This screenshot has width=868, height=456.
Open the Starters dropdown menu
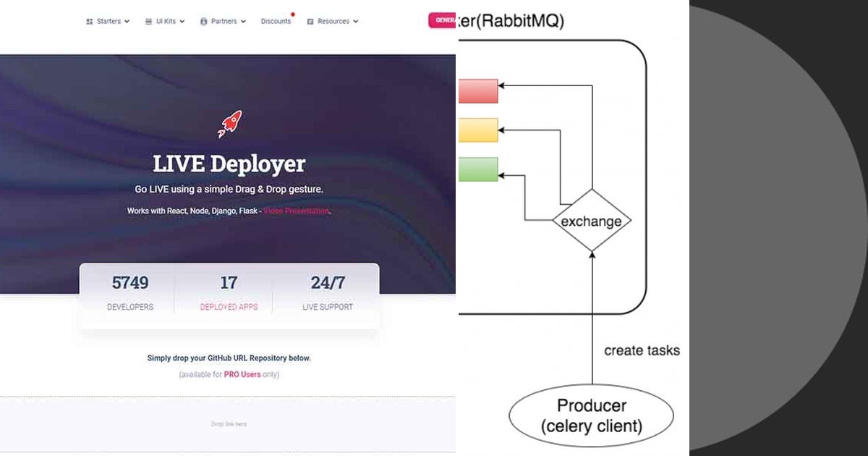pos(108,21)
